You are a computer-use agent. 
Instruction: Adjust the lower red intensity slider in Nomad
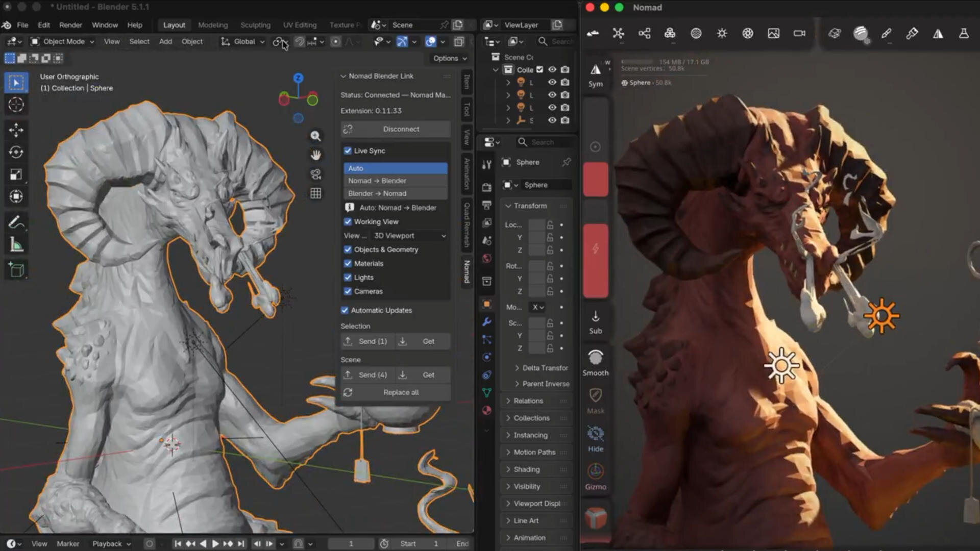[596, 261]
